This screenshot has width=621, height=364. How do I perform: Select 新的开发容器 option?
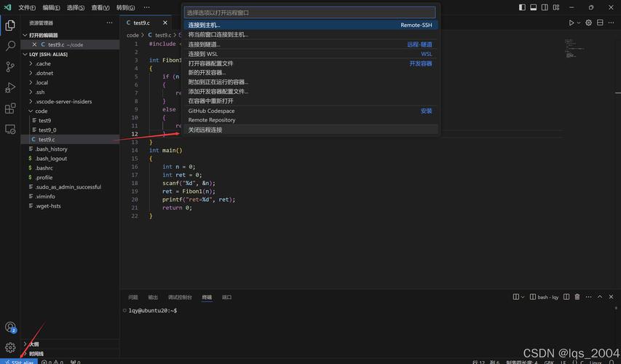[x=310, y=73]
